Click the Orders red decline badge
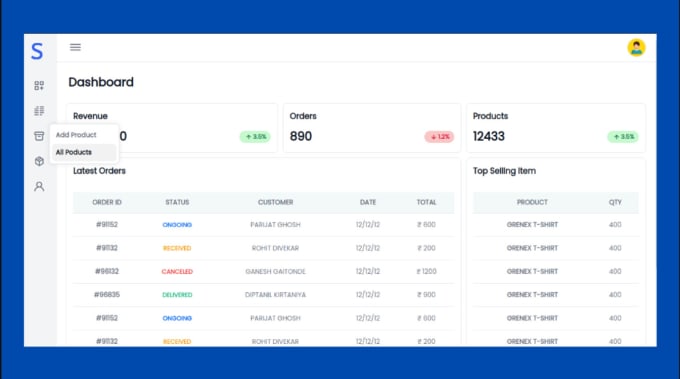Image resolution: width=680 pixels, height=379 pixels. 439,137
